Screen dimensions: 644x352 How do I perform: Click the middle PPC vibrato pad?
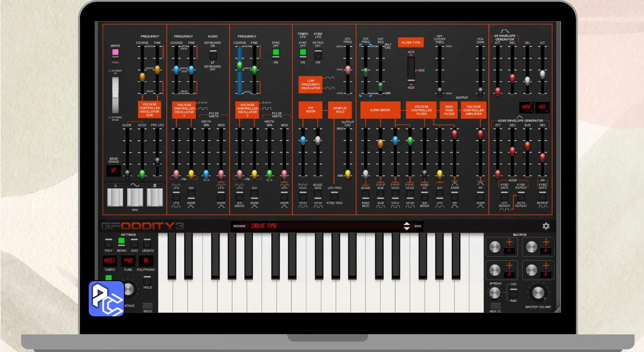[x=135, y=198]
